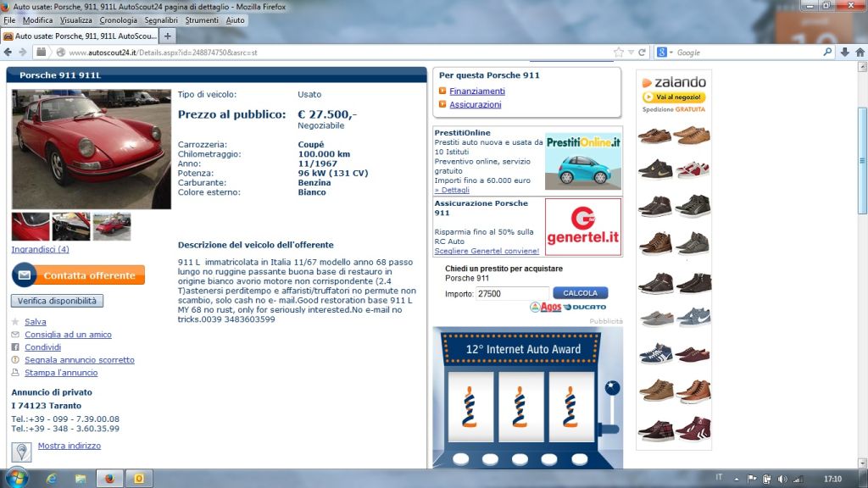868x488 pixels.
Task: Click the search magnifier icon
Action: click(827, 52)
